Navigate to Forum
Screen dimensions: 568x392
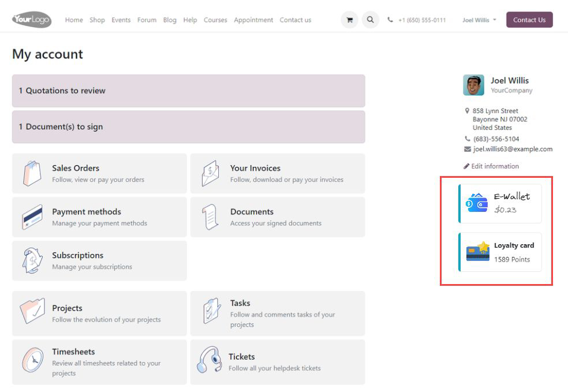tap(147, 20)
